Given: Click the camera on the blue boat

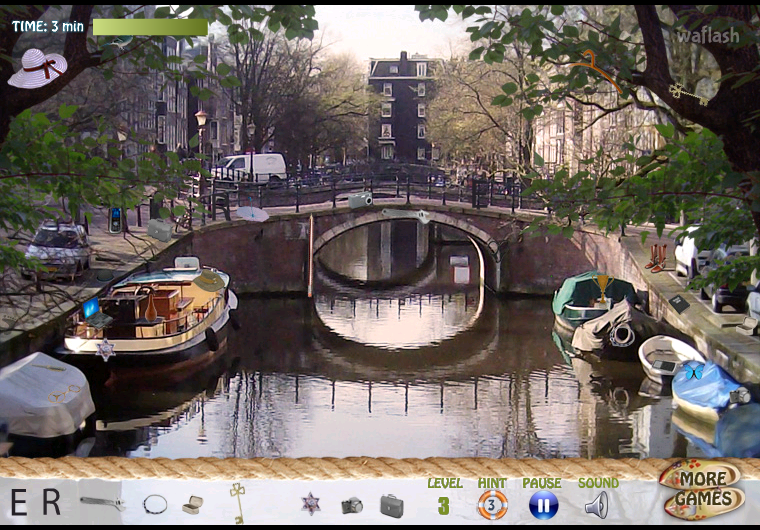Looking at the screenshot, I should pyautogui.click(x=740, y=395).
